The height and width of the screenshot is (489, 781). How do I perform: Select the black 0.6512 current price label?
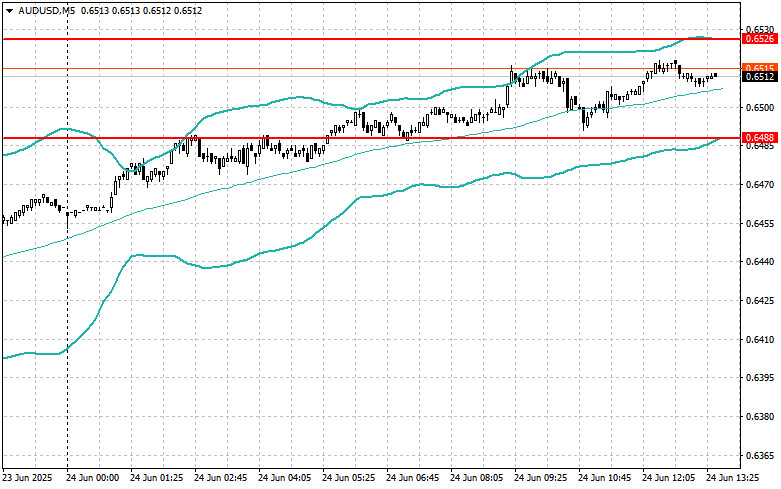click(760, 77)
